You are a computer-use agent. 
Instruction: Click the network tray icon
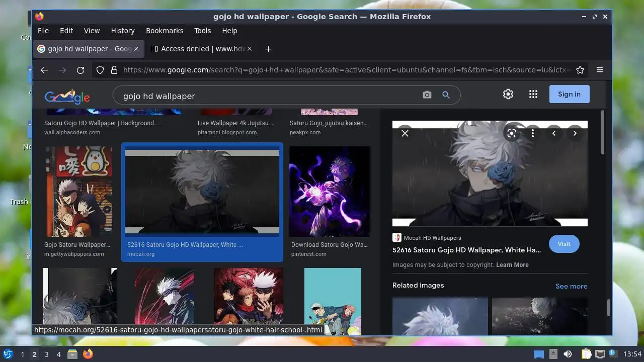pos(600,354)
